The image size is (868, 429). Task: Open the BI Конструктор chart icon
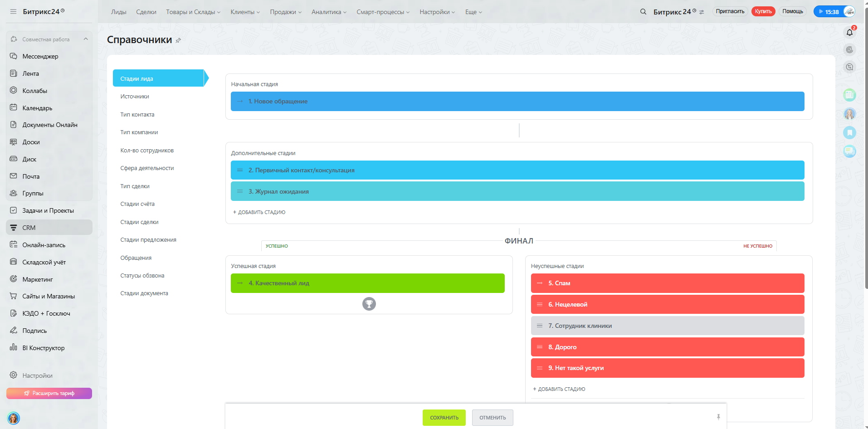click(x=14, y=348)
